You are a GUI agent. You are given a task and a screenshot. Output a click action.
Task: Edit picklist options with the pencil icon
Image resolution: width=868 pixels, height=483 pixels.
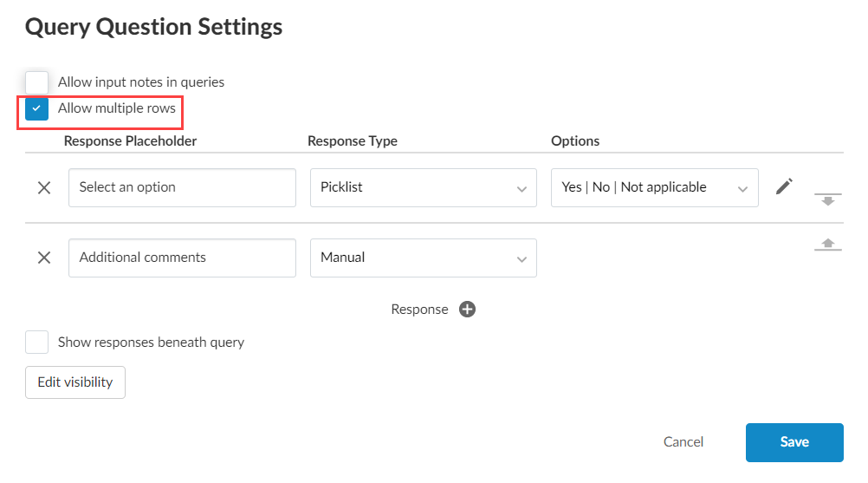click(784, 186)
